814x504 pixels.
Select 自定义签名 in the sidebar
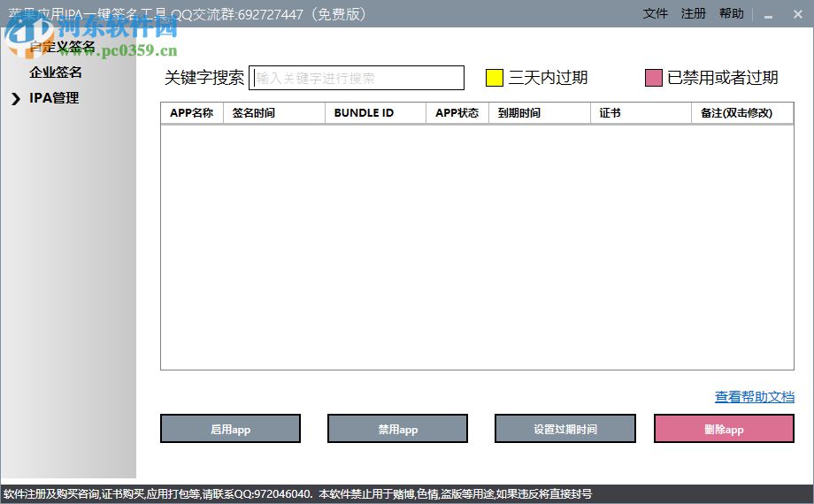click(x=62, y=47)
